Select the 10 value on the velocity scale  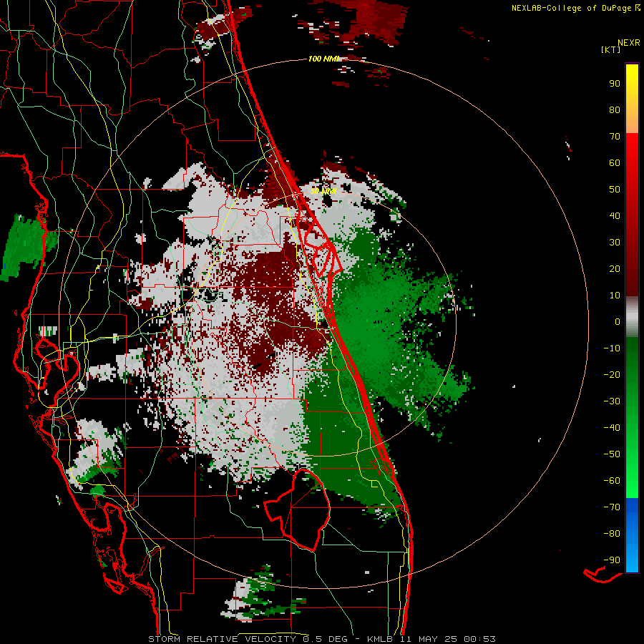[615, 296]
